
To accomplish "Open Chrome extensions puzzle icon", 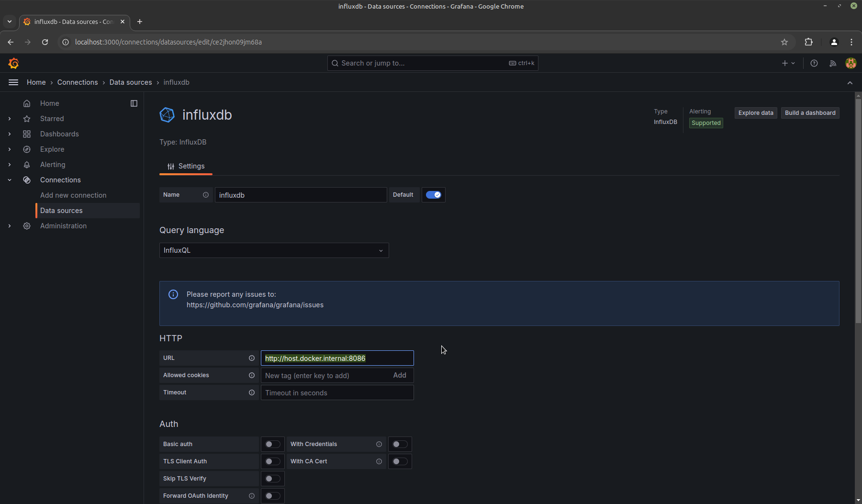I will [809, 42].
